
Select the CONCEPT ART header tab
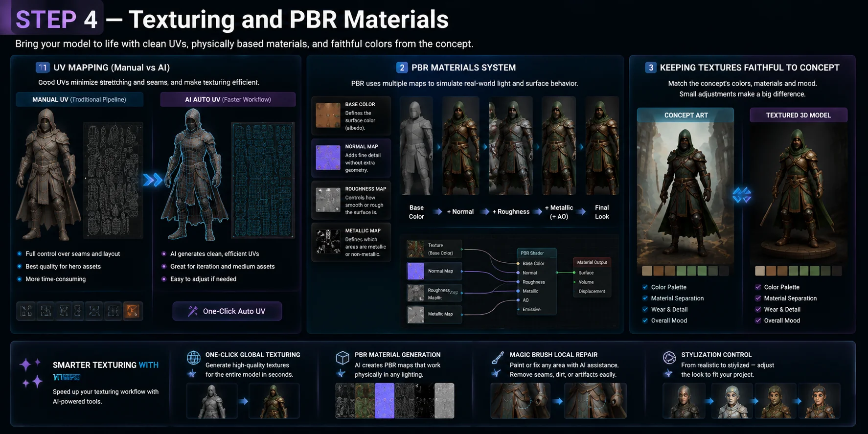685,115
